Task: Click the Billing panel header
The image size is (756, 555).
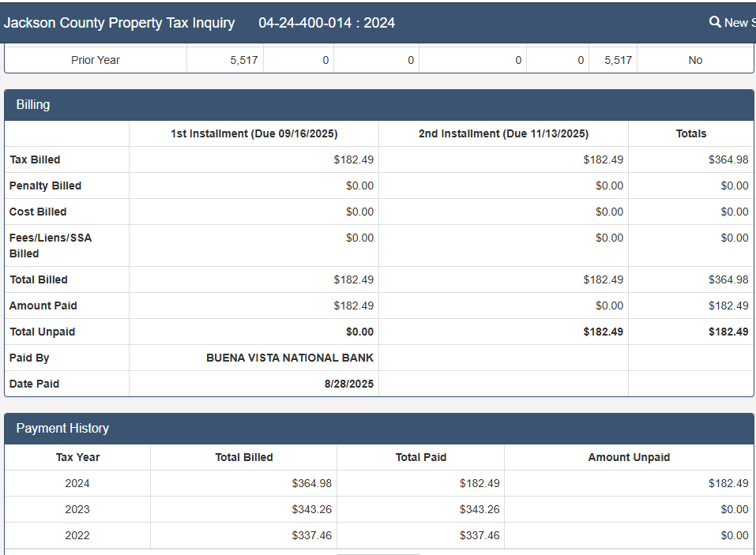Action: [33, 104]
